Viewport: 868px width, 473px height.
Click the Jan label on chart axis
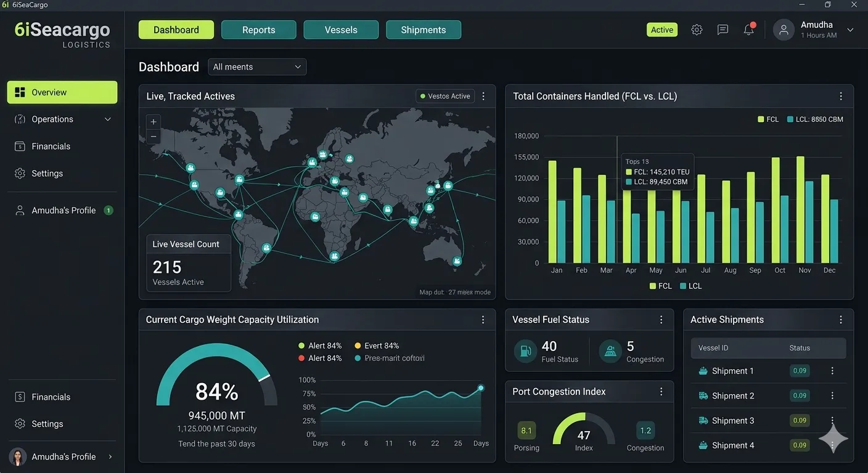click(557, 270)
